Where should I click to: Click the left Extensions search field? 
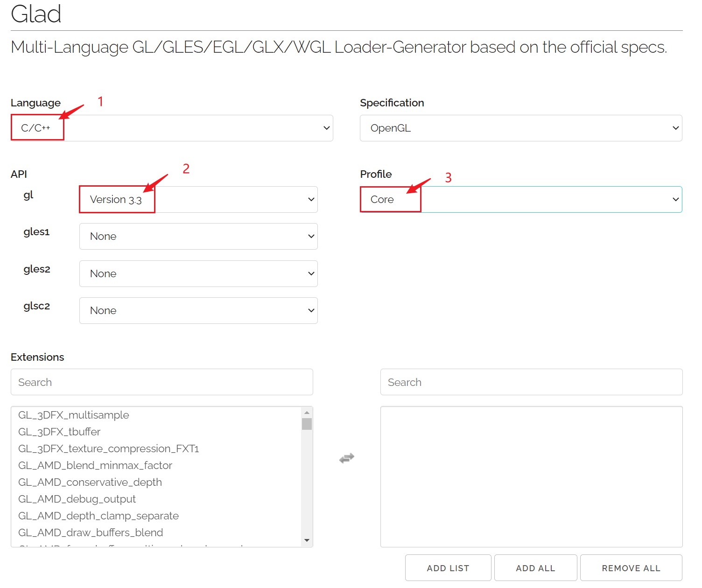[x=161, y=382]
